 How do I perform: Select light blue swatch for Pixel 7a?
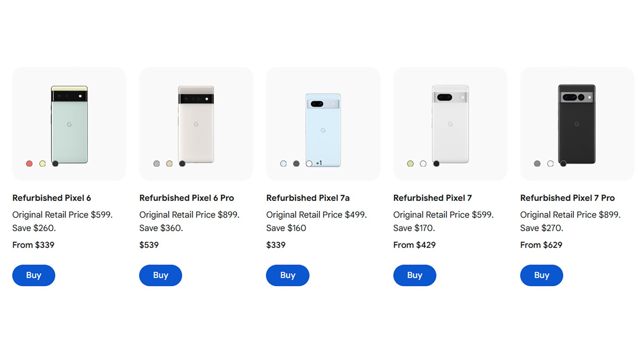283,164
